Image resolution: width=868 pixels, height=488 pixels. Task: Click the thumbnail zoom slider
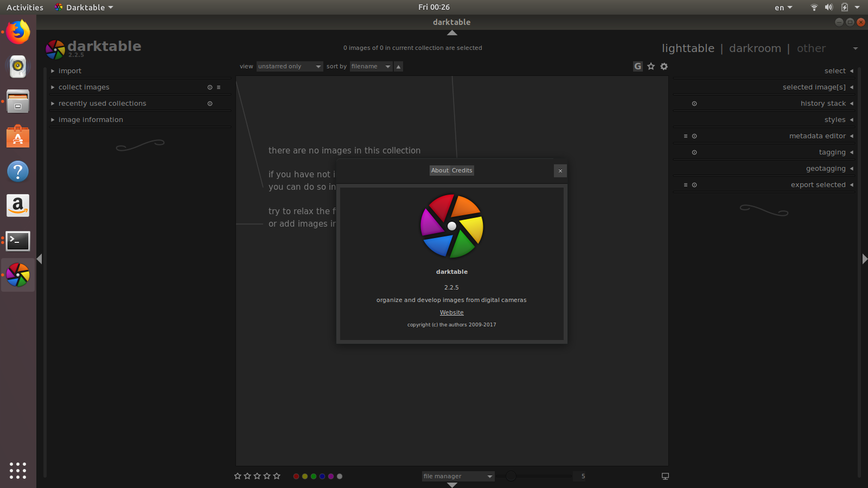click(535, 476)
